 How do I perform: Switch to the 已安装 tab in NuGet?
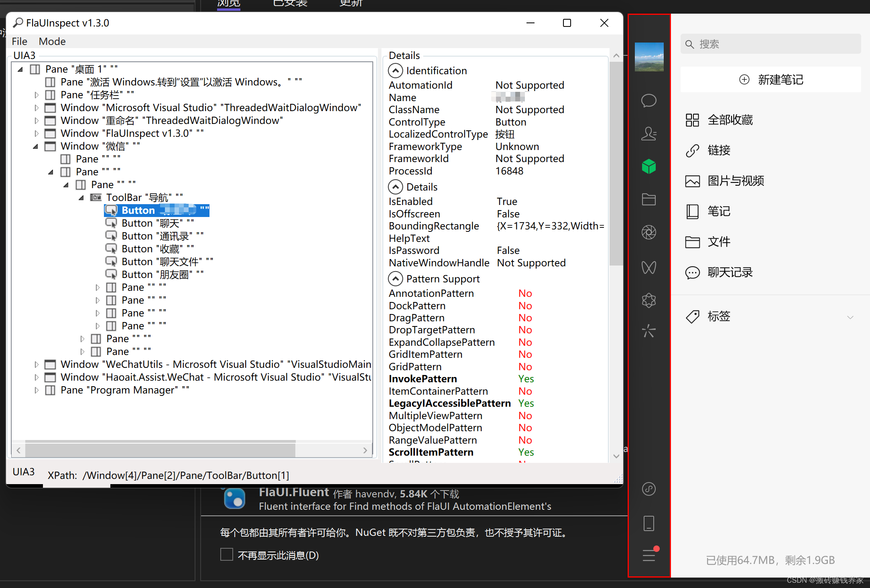[x=290, y=3]
